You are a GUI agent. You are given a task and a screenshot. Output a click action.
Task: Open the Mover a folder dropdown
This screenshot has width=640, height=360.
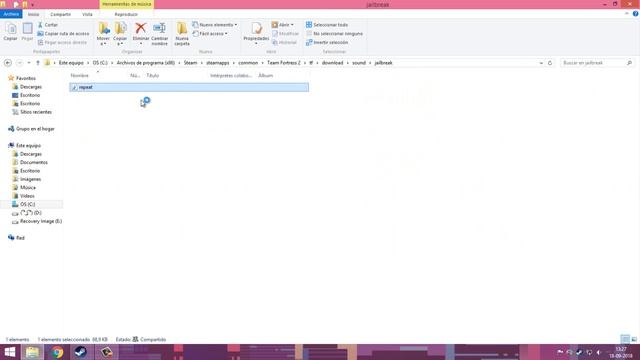coord(103,34)
